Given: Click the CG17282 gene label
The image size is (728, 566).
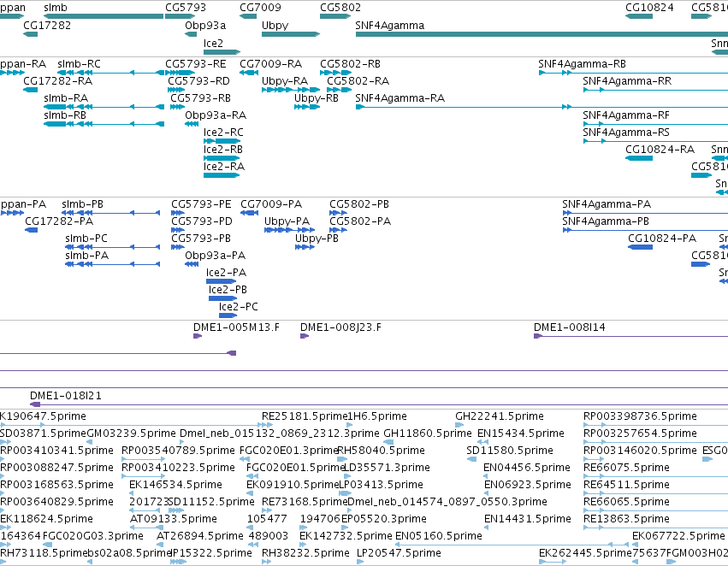Looking at the screenshot, I should [47, 26].
